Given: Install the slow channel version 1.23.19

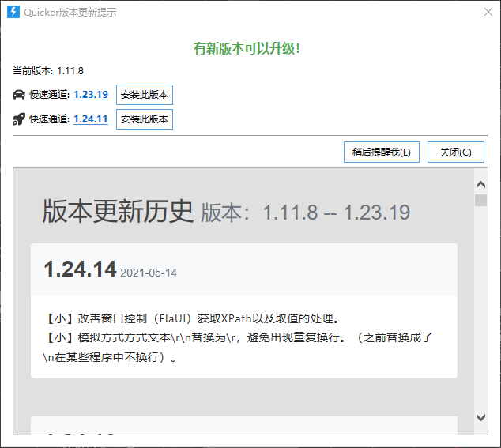Looking at the screenshot, I should tap(145, 95).
